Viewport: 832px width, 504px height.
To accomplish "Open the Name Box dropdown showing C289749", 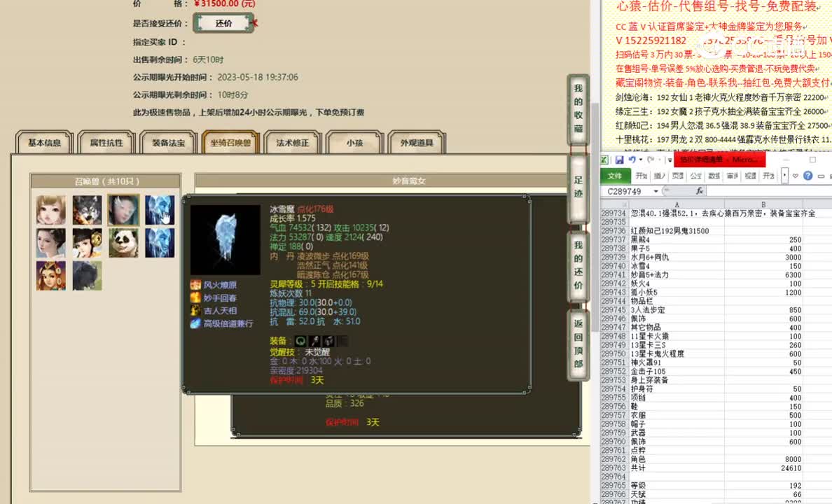I will [x=655, y=190].
